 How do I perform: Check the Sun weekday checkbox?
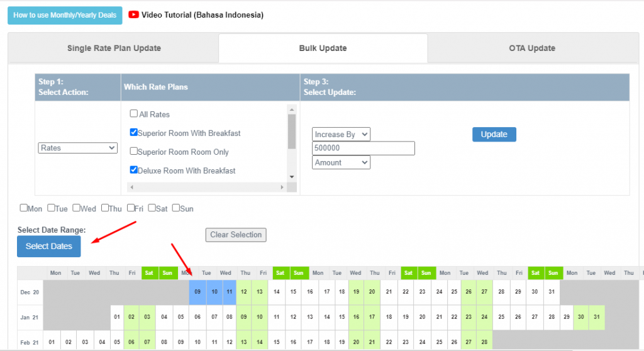[x=176, y=208]
